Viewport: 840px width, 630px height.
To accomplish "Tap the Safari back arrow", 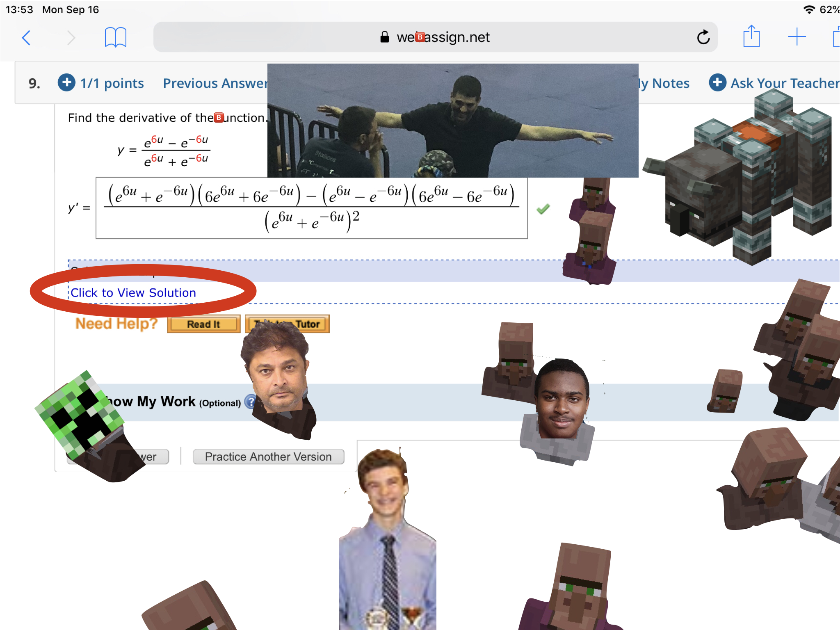I will [x=26, y=38].
